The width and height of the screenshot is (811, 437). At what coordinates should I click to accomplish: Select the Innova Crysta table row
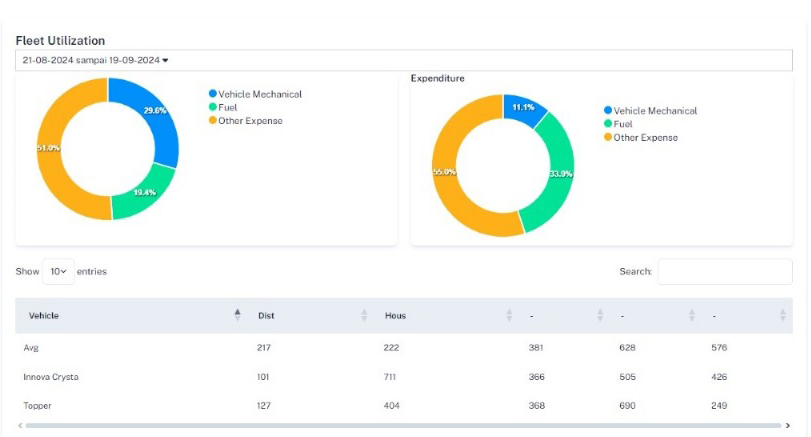pyautogui.click(x=51, y=377)
